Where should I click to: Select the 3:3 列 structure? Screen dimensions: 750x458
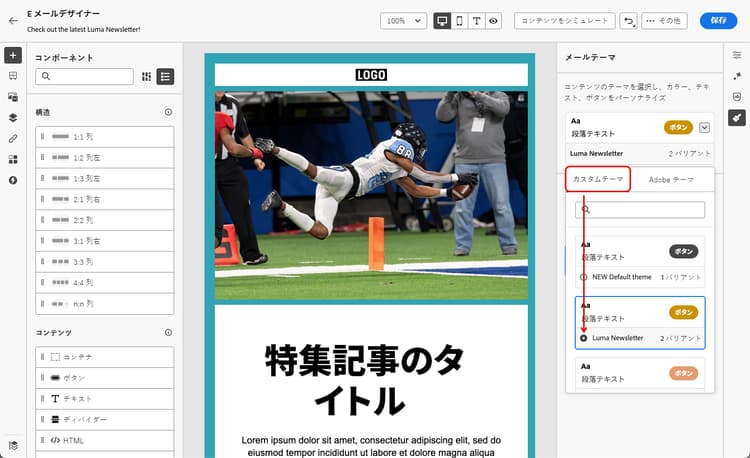tap(105, 262)
